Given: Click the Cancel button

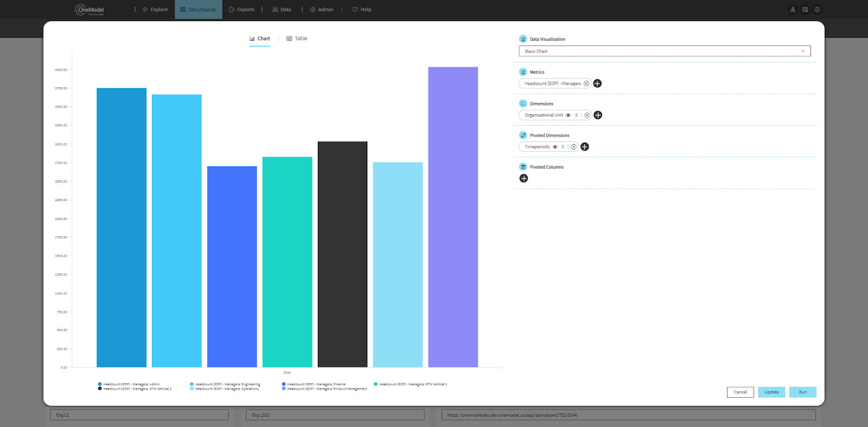Looking at the screenshot, I should click(740, 392).
